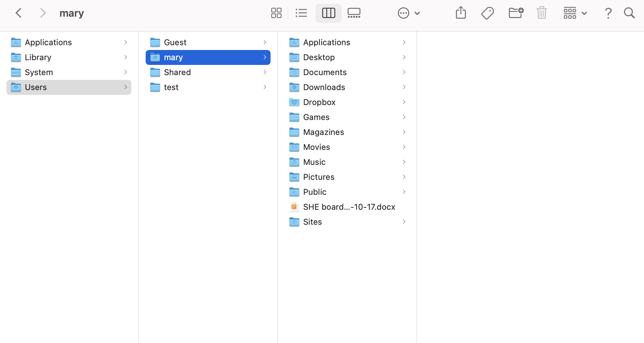Select the Public folder icon
This screenshot has width=644, height=343.
(x=294, y=192)
